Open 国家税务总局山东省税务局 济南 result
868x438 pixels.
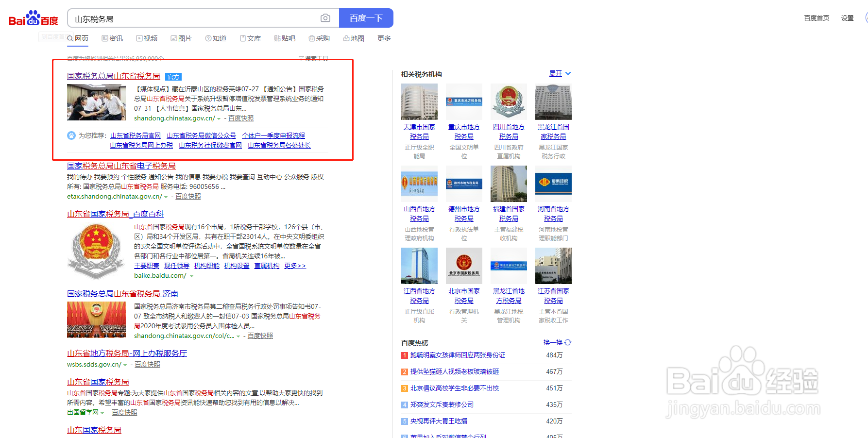click(x=122, y=294)
